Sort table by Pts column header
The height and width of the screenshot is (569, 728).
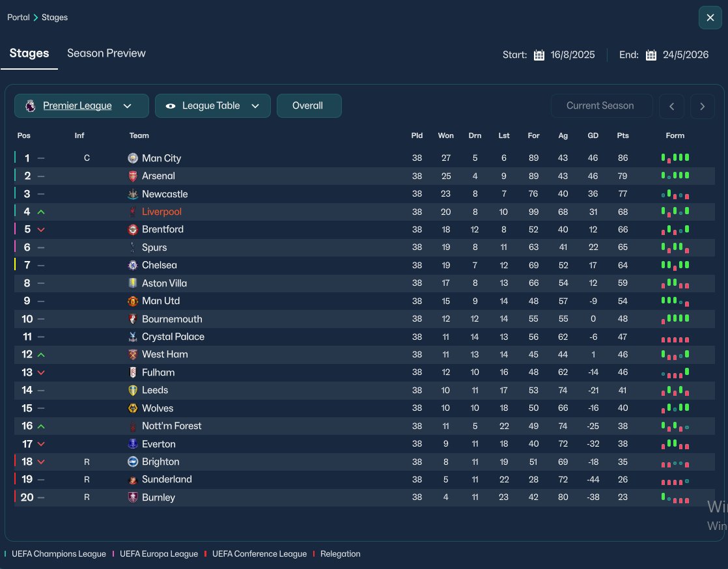[623, 135]
